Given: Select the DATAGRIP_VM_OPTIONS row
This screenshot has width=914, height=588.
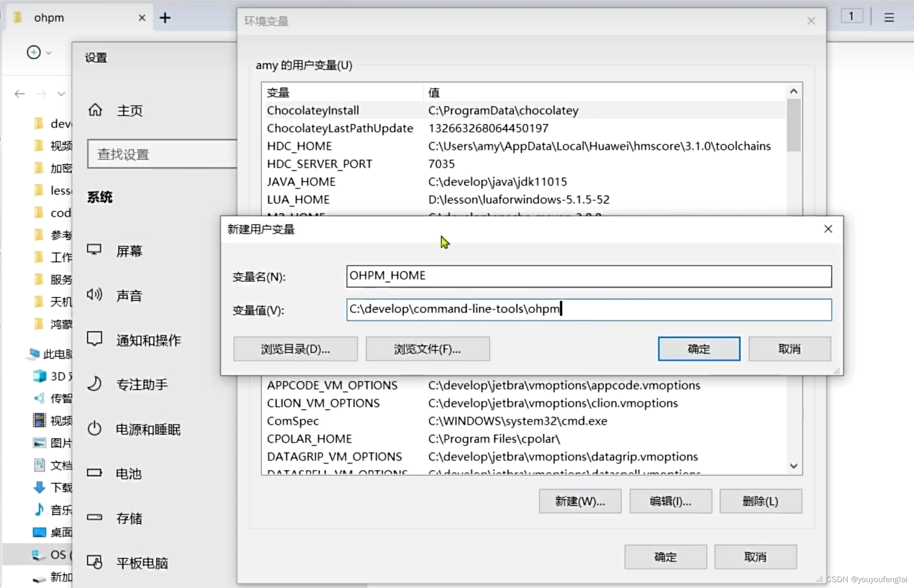Looking at the screenshot, I should pos(524,456).
